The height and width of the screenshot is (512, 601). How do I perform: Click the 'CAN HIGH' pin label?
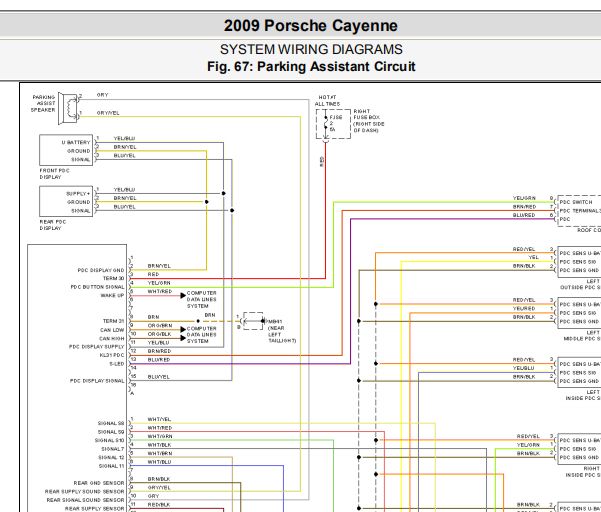[112, 338]
